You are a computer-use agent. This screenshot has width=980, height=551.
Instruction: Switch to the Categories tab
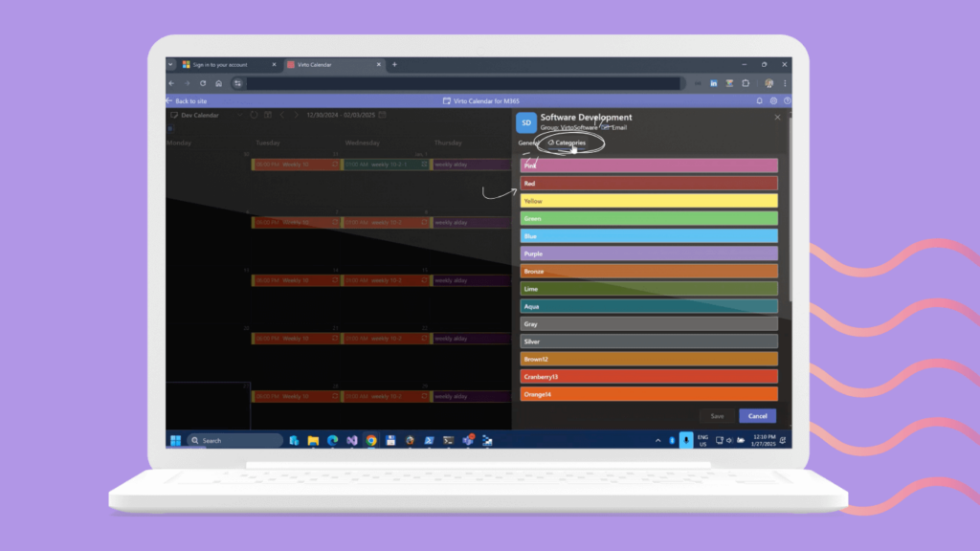pyautogui.click(x=567, y=143)
